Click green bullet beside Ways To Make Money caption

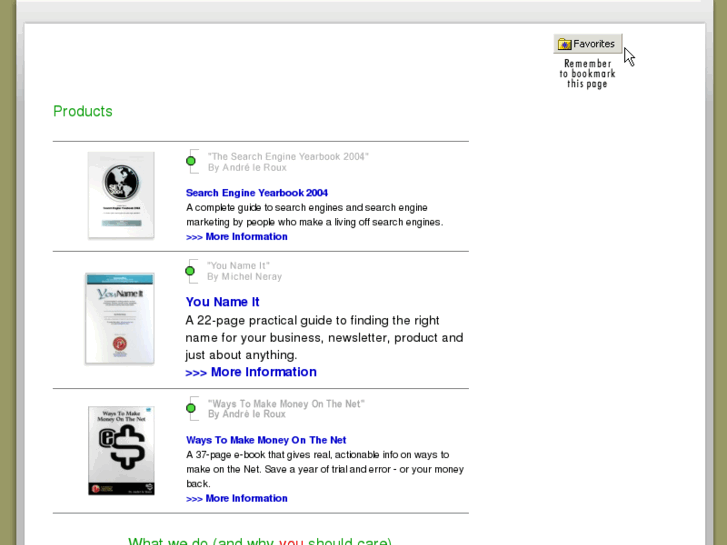191,408
